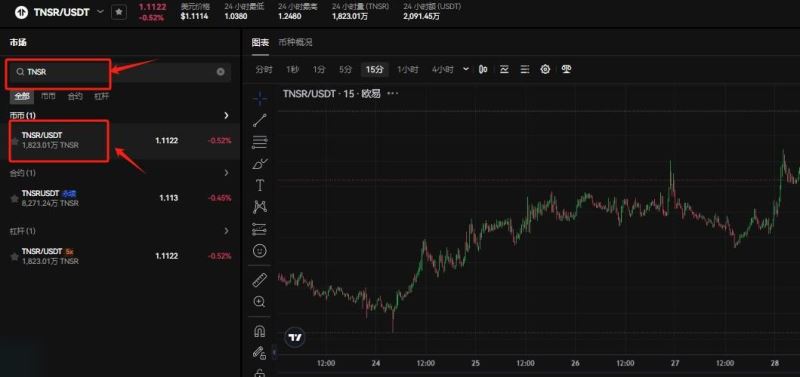Select the 1小时 timeframe button
This screenshot has width=800, height=377.
408,69
